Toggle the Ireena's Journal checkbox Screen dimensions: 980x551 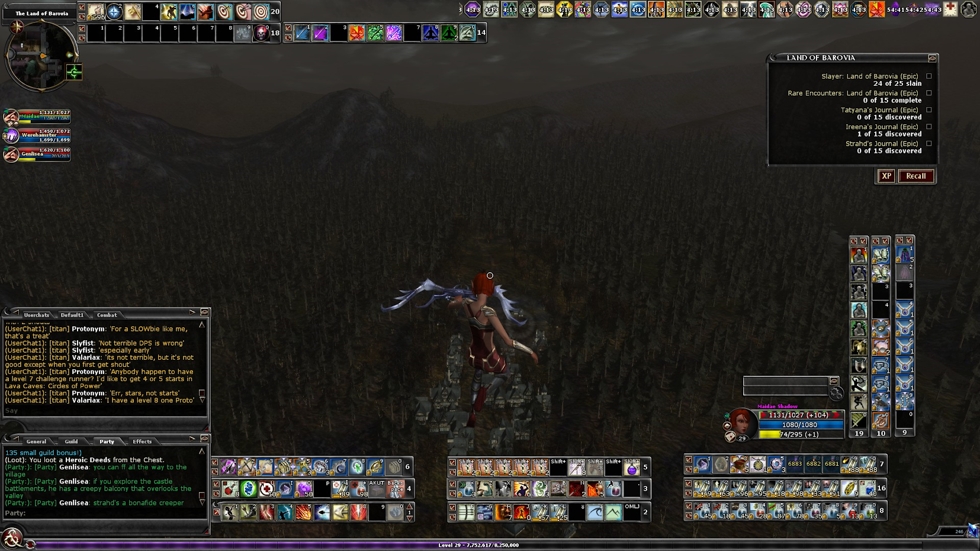(x=929, y=127)
